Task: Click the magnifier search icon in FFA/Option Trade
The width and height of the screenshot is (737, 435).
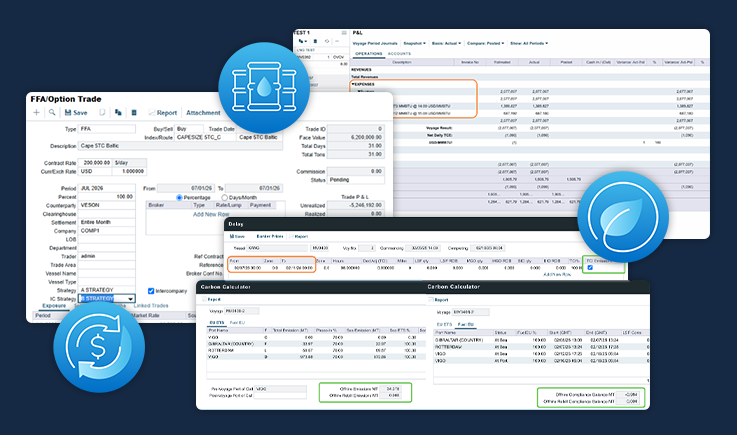Action: (x=52, y=112)
